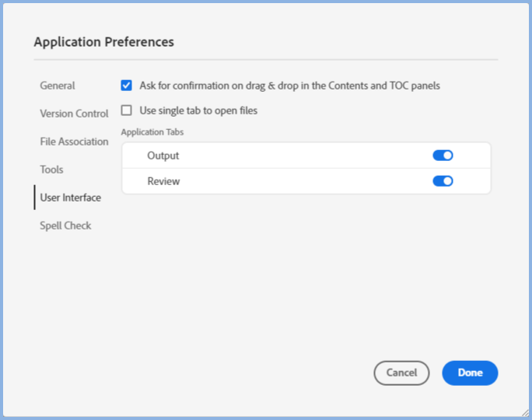Tick the single tab checkbox square

[x=127, y=110]
